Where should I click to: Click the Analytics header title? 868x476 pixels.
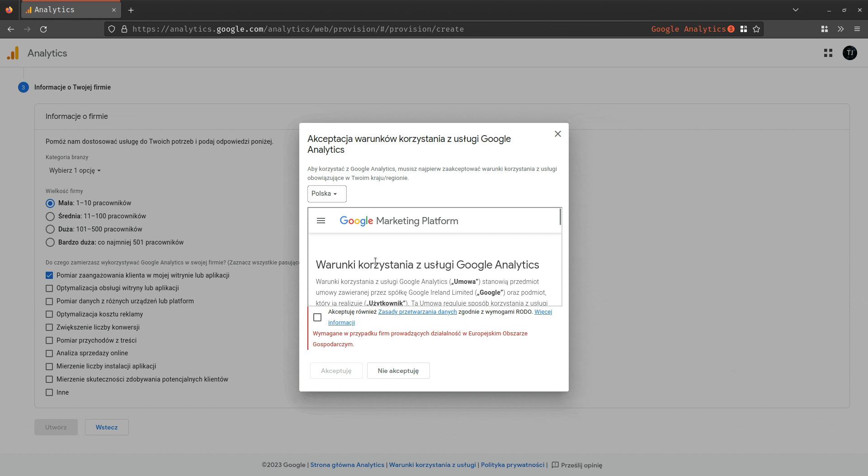point(47,53)
